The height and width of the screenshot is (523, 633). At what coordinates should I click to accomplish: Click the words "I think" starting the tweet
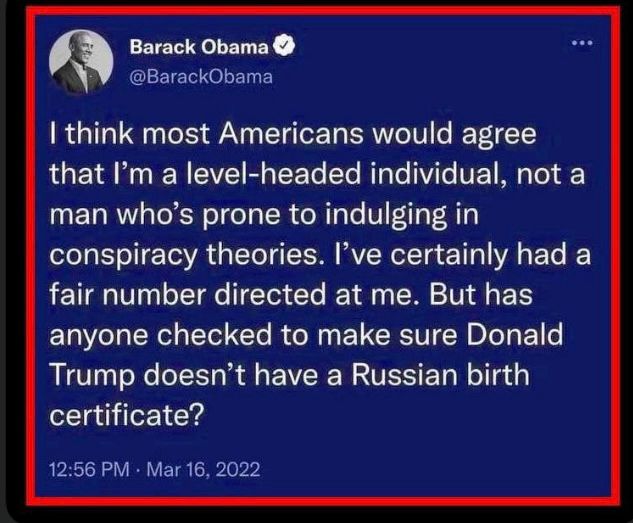point(91,134)
